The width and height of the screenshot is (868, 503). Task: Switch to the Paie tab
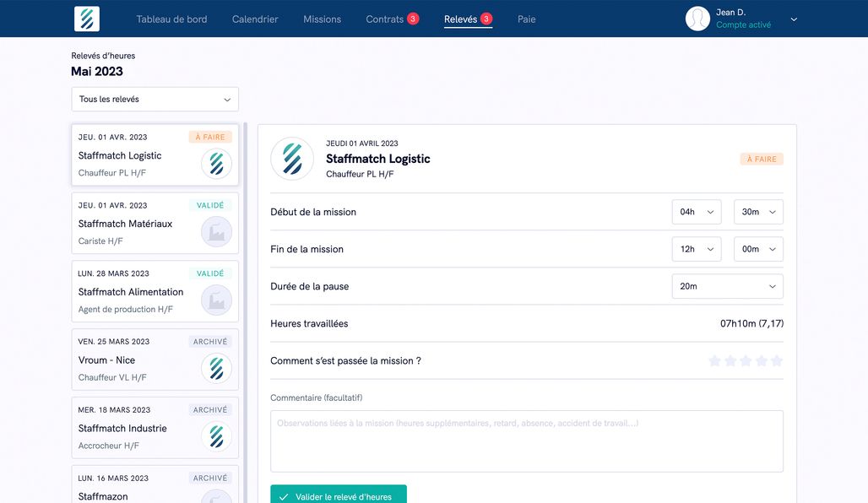[526, 19]
